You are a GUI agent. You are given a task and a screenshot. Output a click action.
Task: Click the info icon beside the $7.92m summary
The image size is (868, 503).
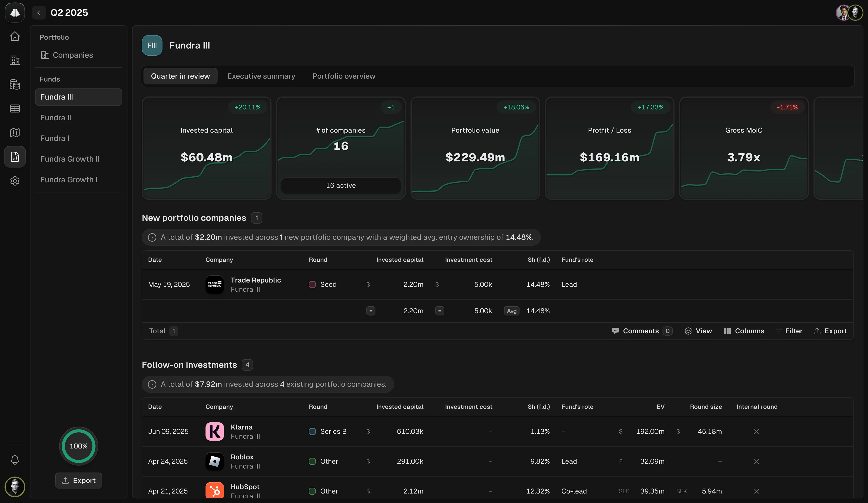(152, 384)
